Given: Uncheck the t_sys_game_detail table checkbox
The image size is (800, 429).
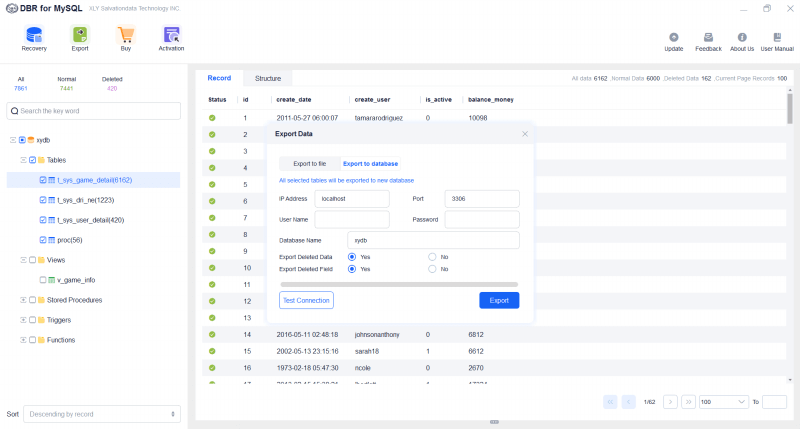Looking at the screenshot, I should [42, 180].
